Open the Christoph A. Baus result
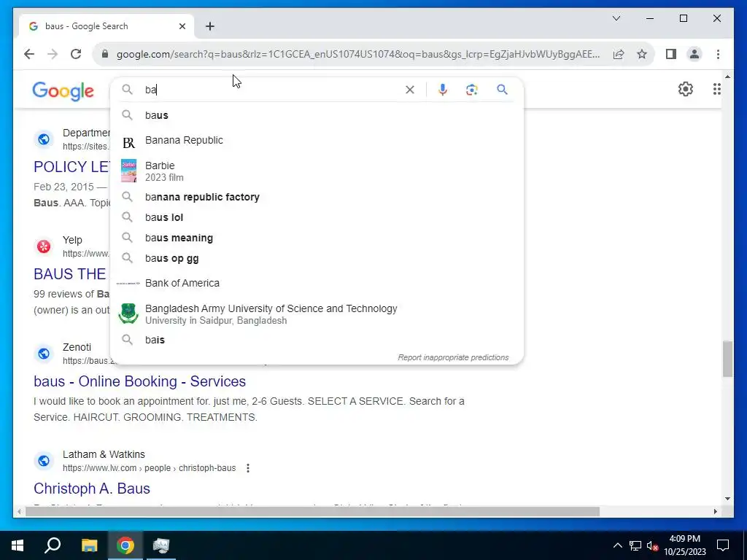The image size is (747, 560). click(92, 489)
